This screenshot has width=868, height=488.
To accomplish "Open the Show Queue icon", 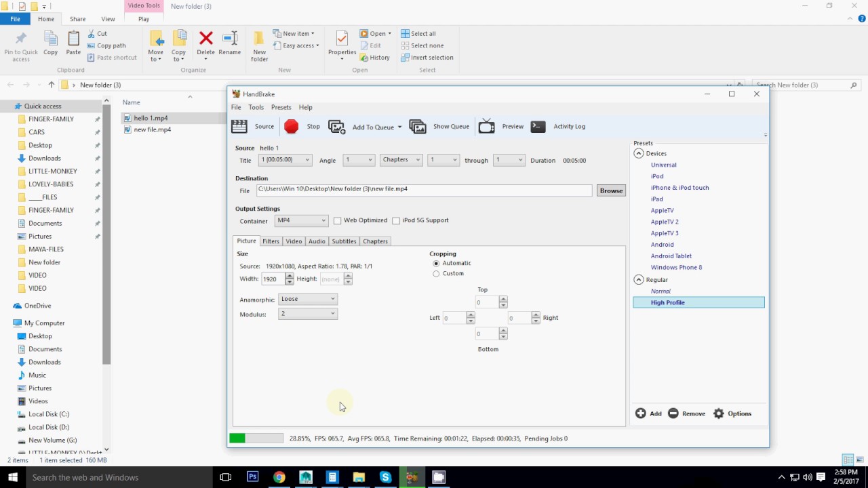I will (x=418, y=127).
